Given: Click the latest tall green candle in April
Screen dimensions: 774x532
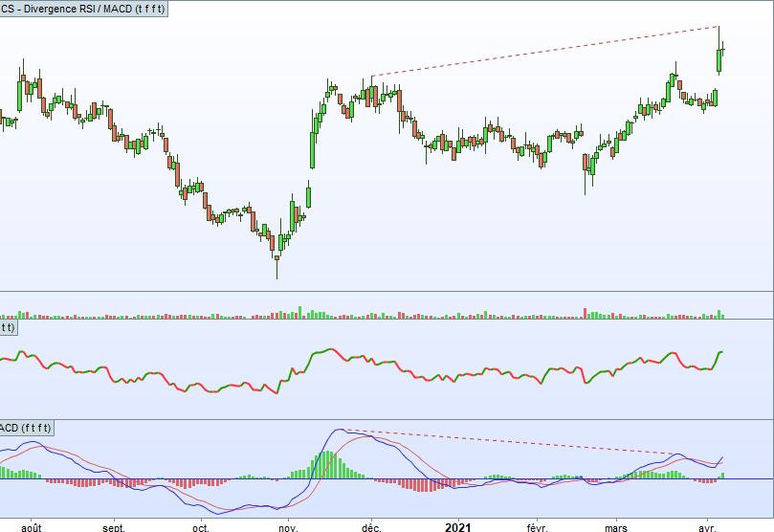Looking at the screenshot, I should [x=719, y=60].
